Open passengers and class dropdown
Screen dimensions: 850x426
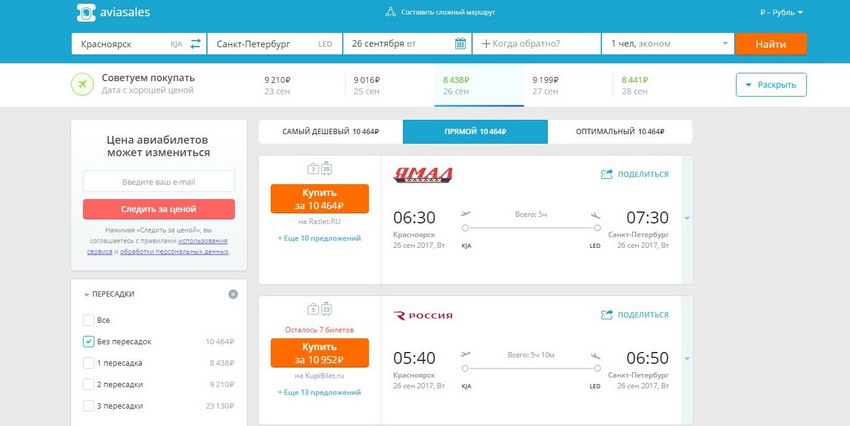[668, 44]
